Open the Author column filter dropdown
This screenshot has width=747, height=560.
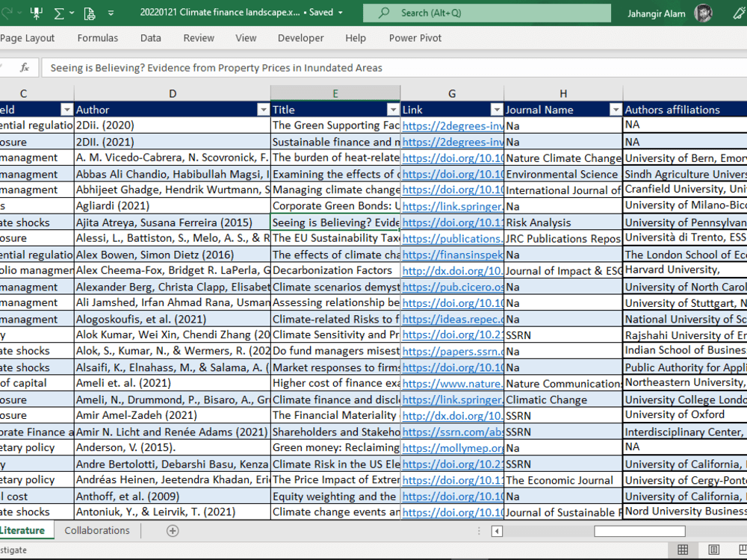(x=263, y=110)
